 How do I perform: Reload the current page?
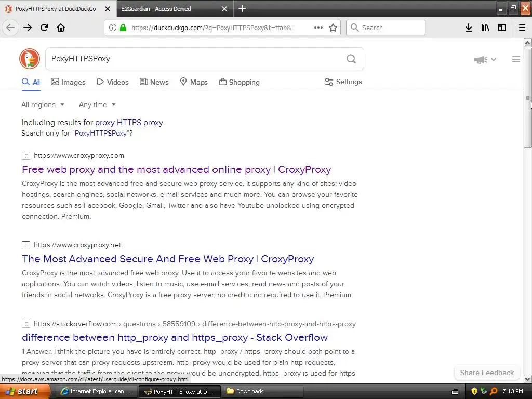pos(44,28)
